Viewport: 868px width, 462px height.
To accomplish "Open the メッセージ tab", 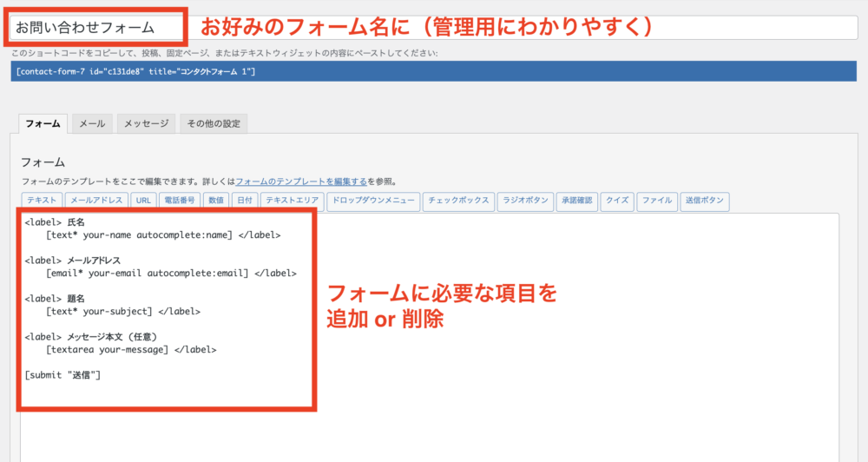I will click(146, 123).
